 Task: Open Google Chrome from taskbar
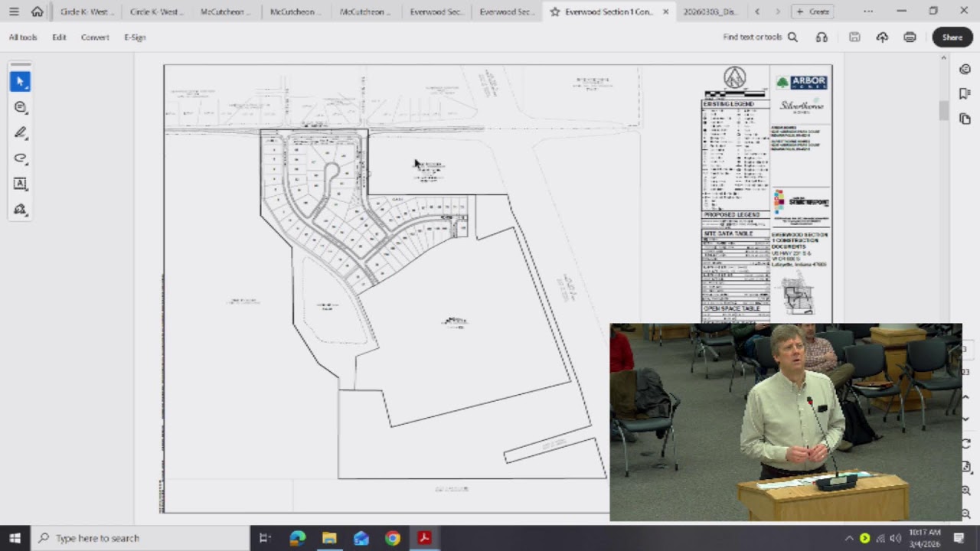point(392,538)
